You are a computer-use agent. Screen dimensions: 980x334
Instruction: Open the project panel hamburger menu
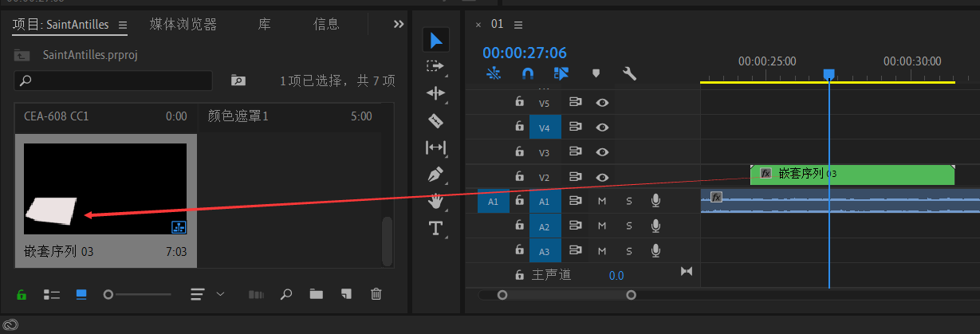tap(123, 25)
